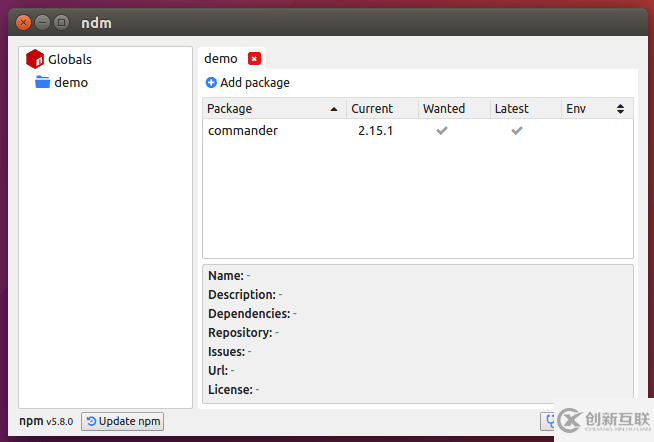654x442 pixels.
Task: Select demo project in the sidebar
Action: (x=71, y=82)
